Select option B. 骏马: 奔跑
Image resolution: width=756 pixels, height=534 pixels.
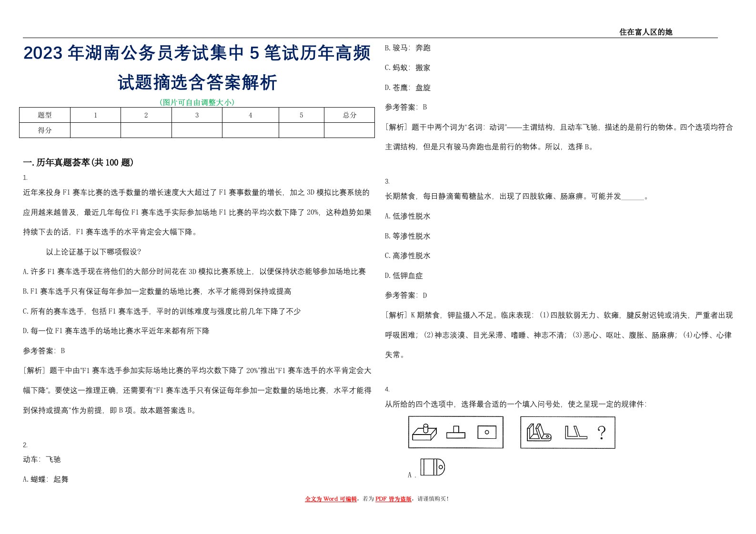point(408,48)
